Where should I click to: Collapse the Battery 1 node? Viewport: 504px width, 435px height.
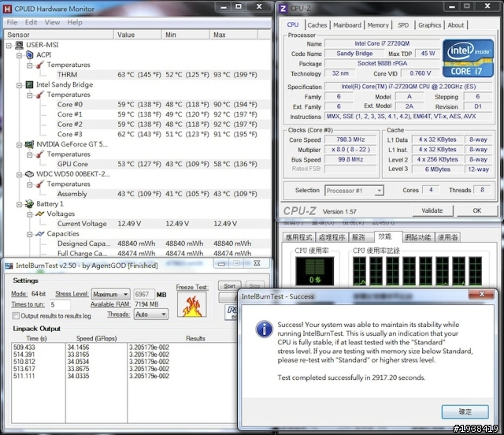[x=19, y=204]
